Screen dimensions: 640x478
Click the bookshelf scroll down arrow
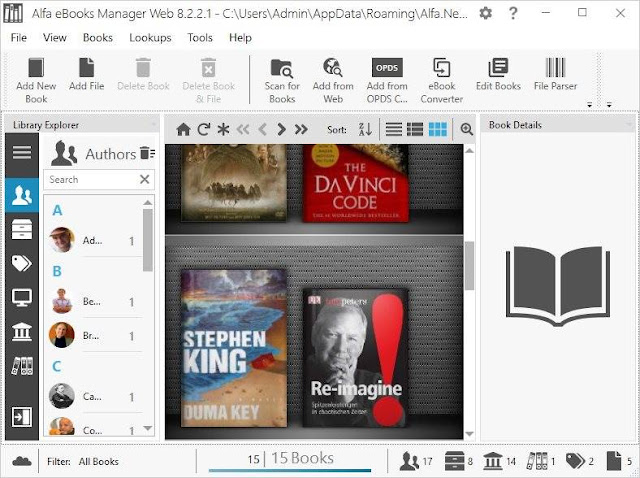pyautogui.click(x=469, y=434)
